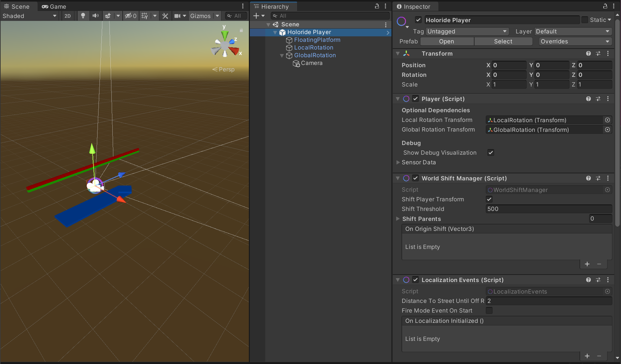The width and height of the screenshot is (621, 364).
Task: Click the plus button in Hierarchy
Action: [256, 16]
